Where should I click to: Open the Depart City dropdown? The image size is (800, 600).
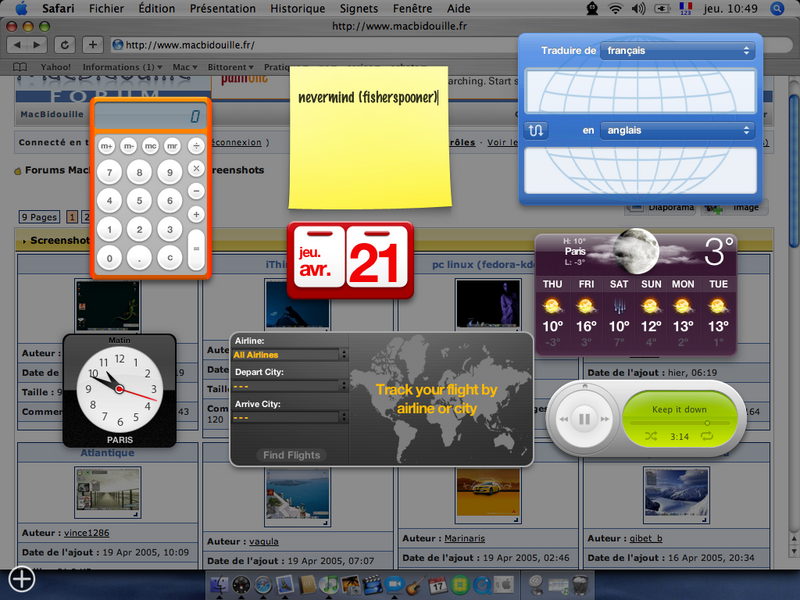[x=290, y=386]
